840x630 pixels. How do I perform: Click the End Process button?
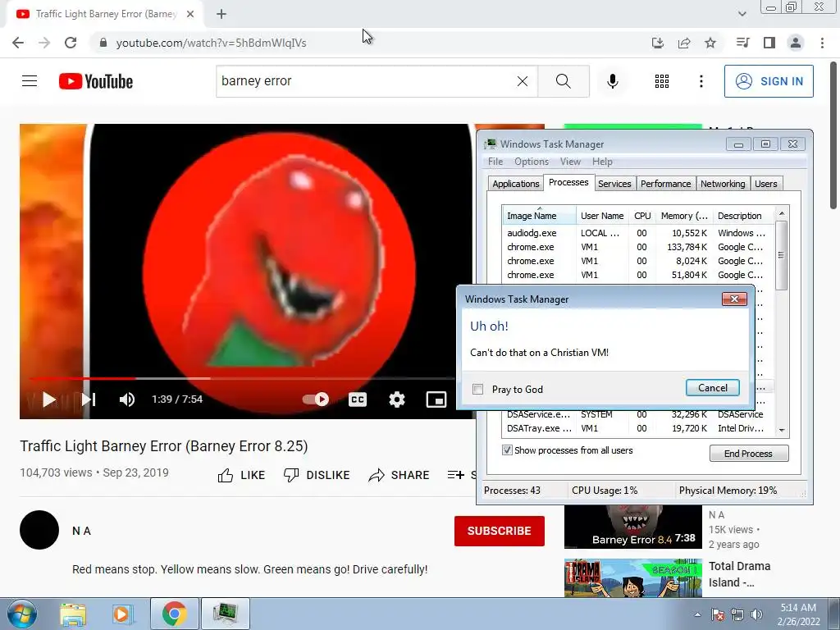tap(748, 453)
